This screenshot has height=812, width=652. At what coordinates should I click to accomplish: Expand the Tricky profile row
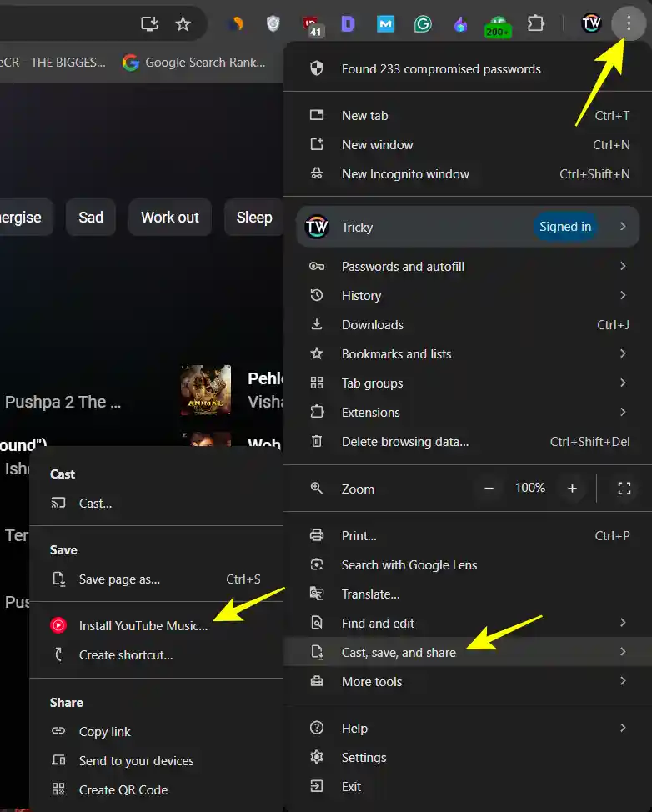[468, 227]
